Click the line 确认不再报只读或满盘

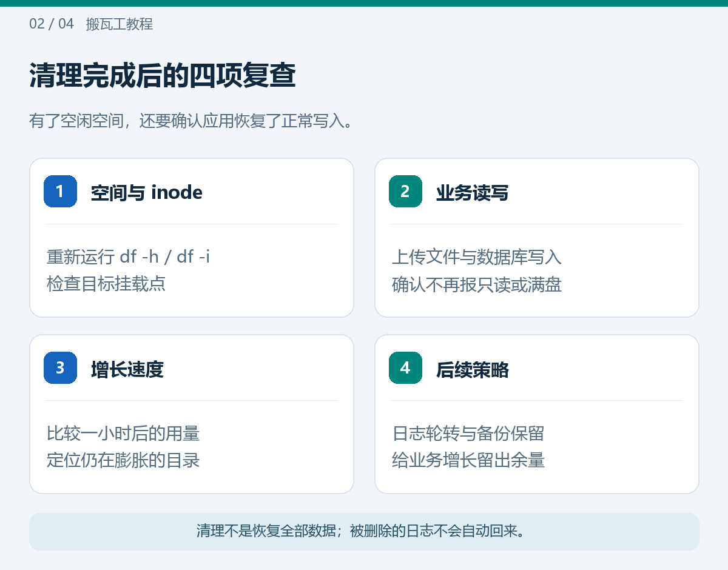click(x=477, y=284)
